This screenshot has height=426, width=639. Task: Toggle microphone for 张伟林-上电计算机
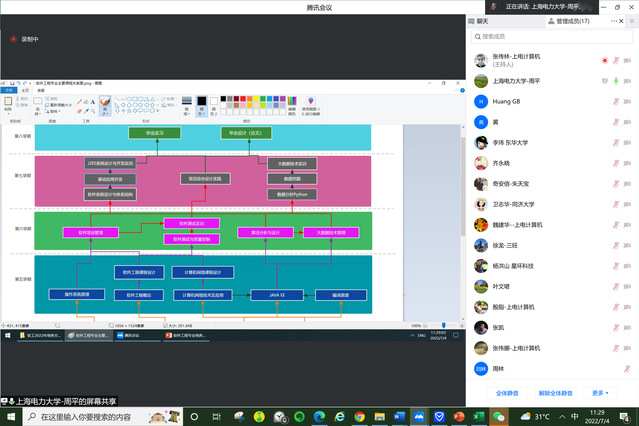pos(617,60)
